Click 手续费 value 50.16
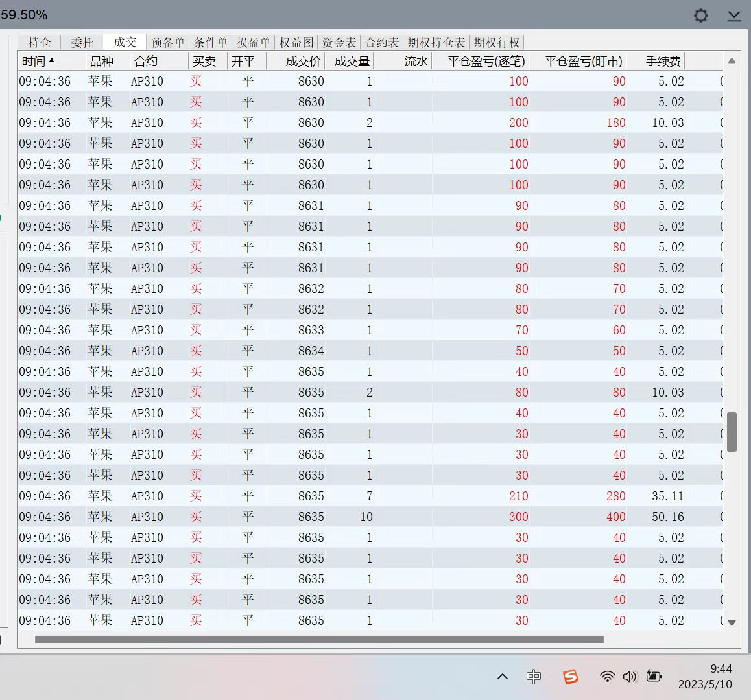The height and width of the screenshot is (700, 751). tap(667, 517)
